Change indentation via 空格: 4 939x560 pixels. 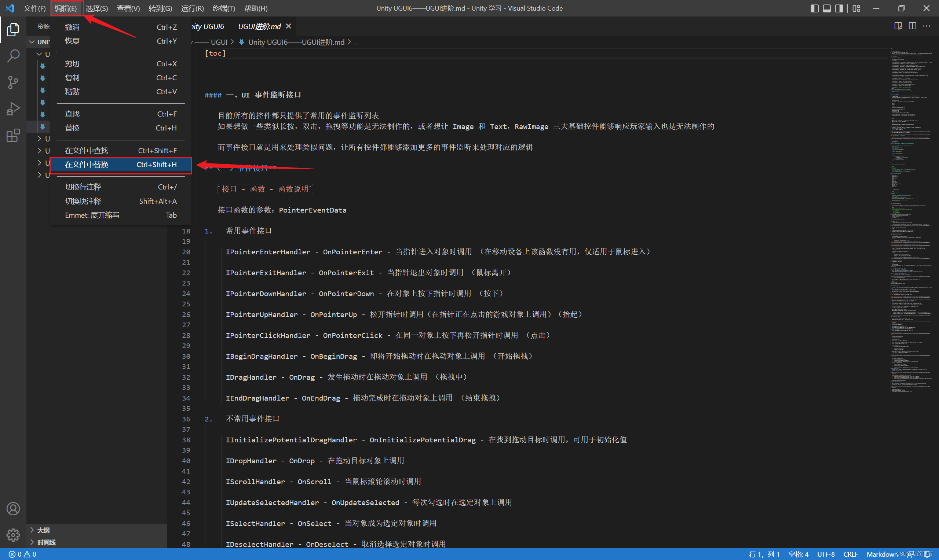pos(798,555)
